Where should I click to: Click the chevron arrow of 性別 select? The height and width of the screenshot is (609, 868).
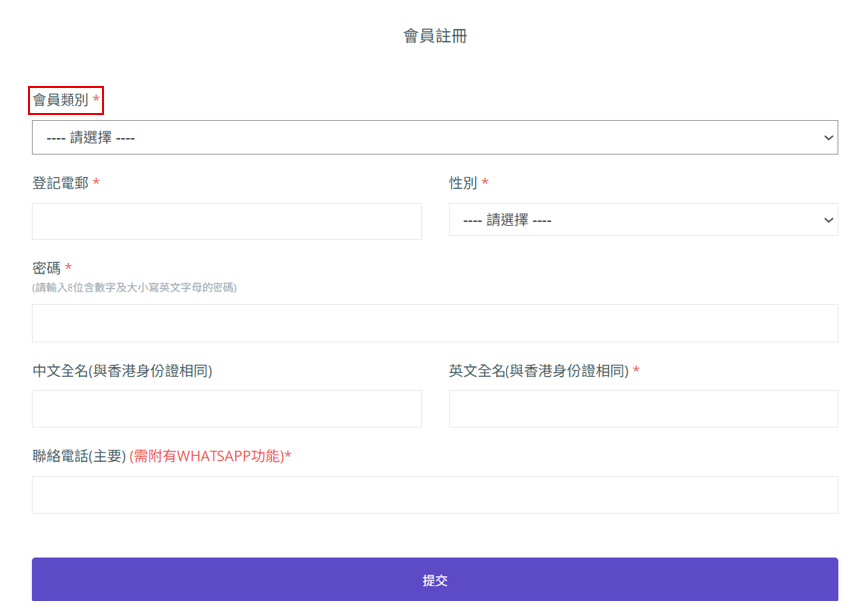point(828,220)
